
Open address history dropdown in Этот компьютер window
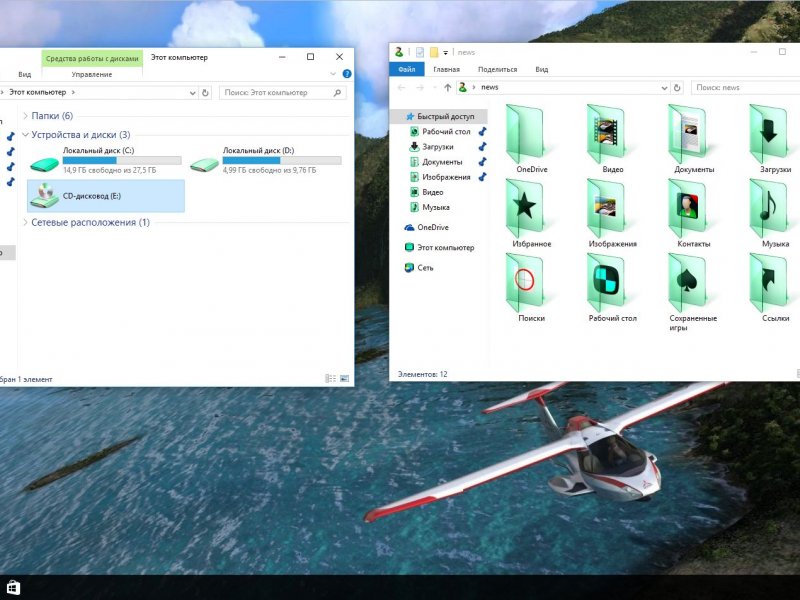[192, 93]
